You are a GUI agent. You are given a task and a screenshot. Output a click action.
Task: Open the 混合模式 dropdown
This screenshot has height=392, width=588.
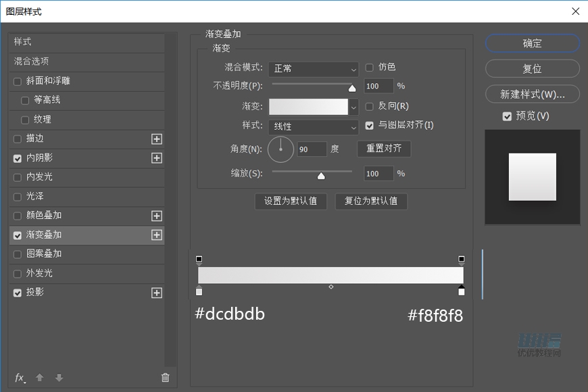313,69
